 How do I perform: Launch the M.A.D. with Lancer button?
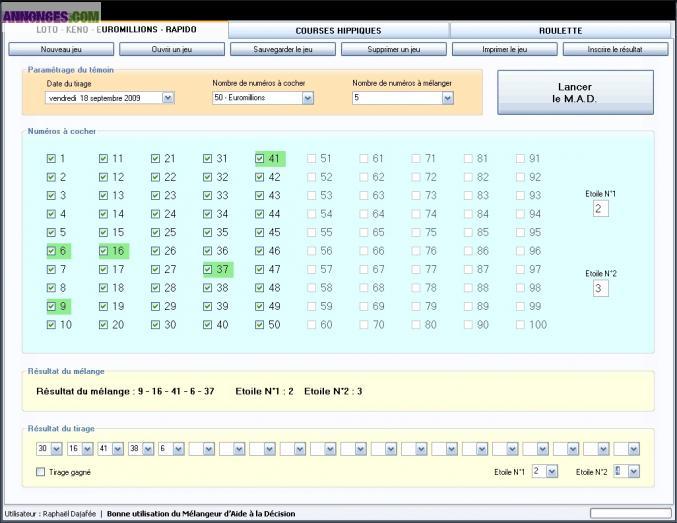(x=575, y=93)
